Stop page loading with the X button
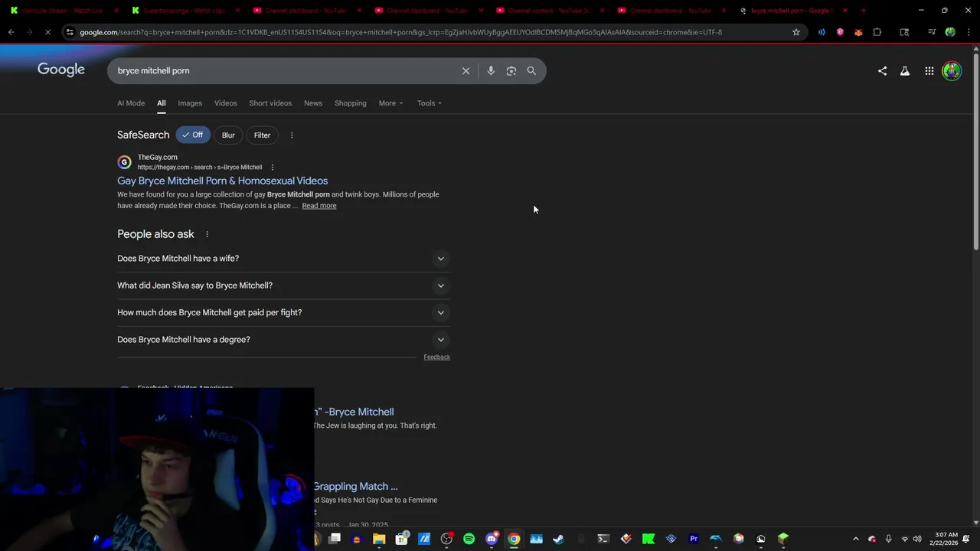980x551 pixels. coord(47,32)
